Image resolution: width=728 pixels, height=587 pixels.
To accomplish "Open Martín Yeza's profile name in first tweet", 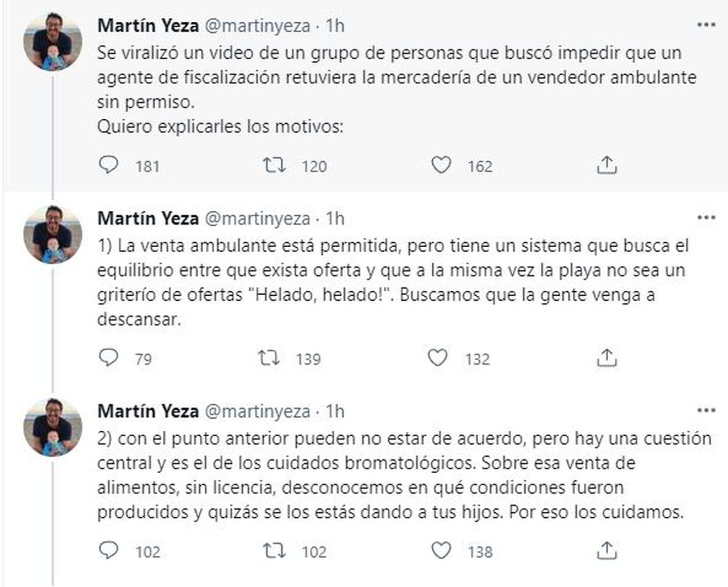I will tap(148, 25).
